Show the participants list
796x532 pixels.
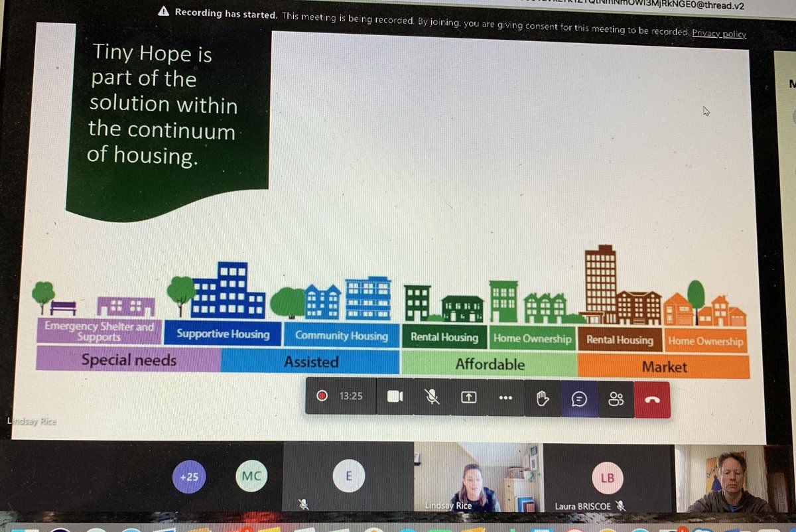(616, 399)
